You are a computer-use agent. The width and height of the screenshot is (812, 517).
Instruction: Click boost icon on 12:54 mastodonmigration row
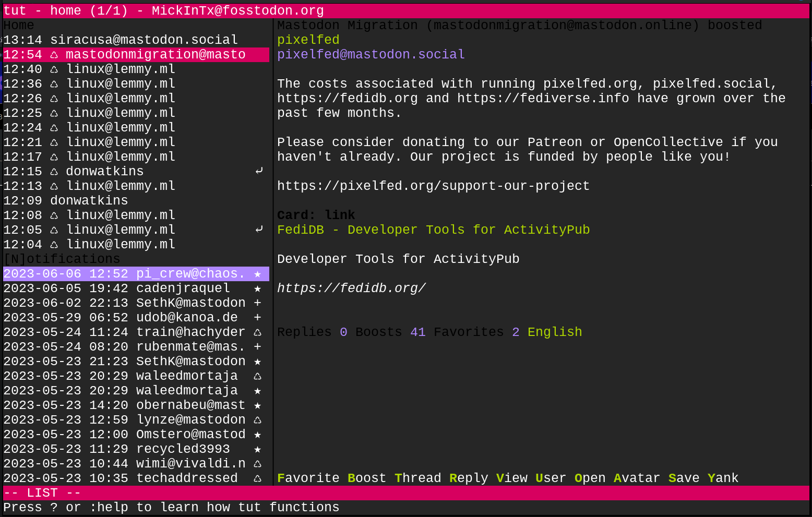point(54,55)
